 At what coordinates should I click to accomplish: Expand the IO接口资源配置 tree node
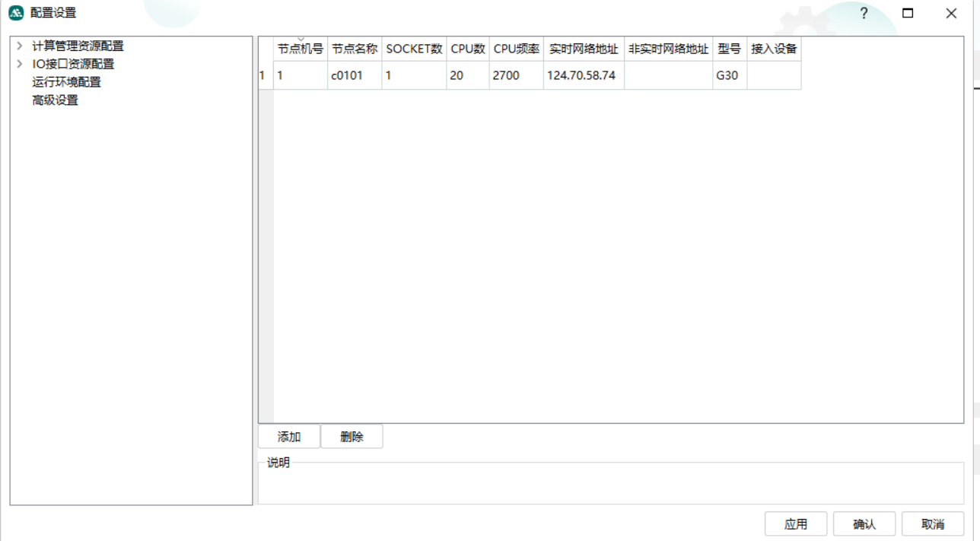click(x=20, y=64)
